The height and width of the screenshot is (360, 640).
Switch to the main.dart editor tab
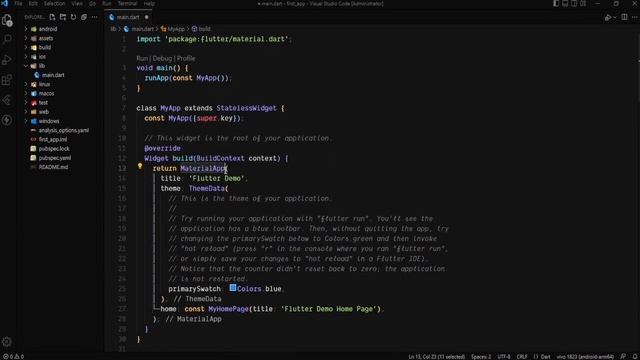click(128, 17)
